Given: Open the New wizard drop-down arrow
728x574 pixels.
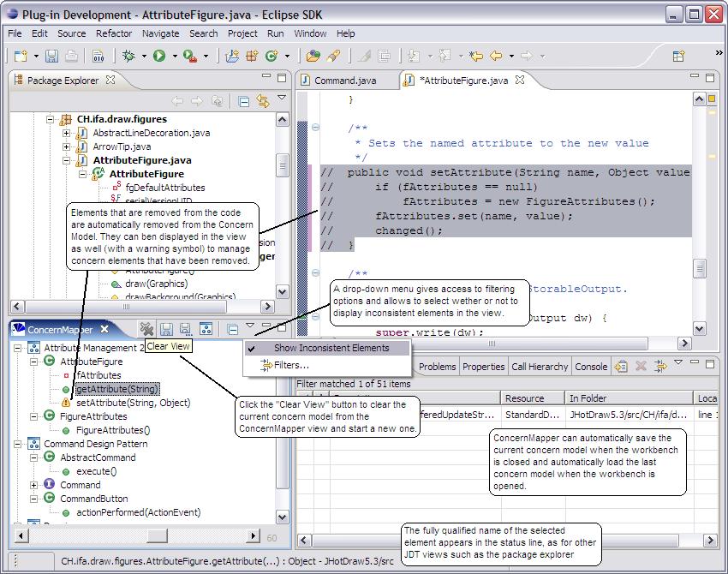Looking at the screenshot, I should pyautogui.click(x=36, y=57).
